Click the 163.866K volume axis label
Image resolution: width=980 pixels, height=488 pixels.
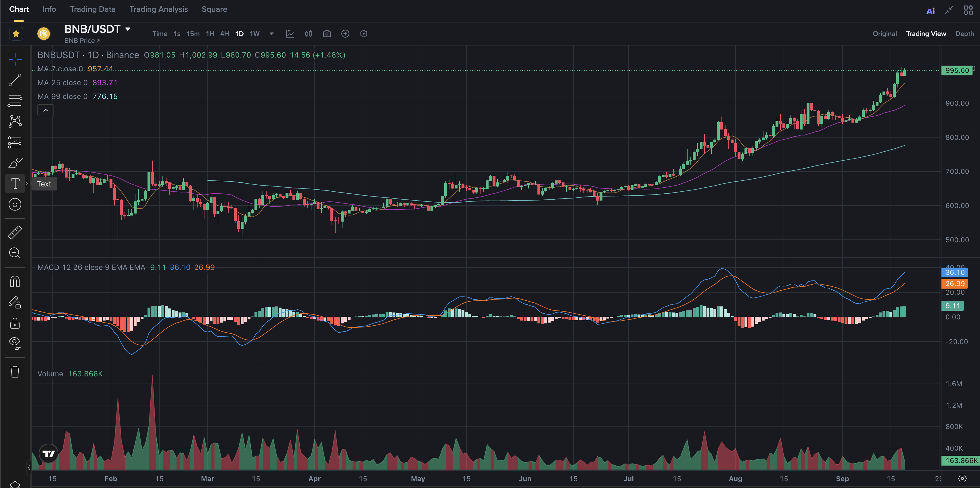[x=961, y=461]
